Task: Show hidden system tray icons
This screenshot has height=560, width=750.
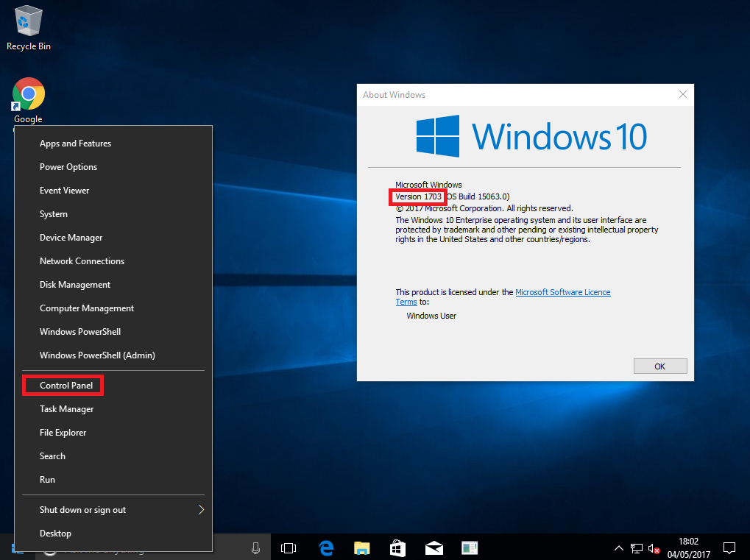Action: point(618,548)
